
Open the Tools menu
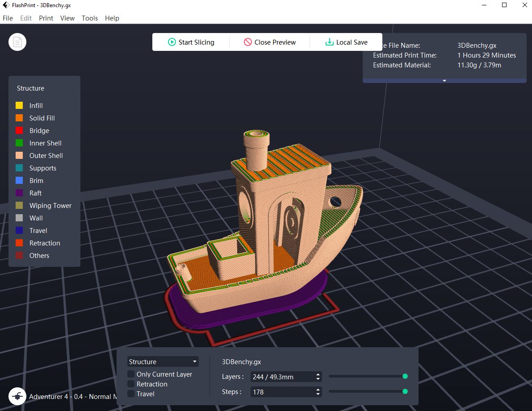(x=90, y=18)
